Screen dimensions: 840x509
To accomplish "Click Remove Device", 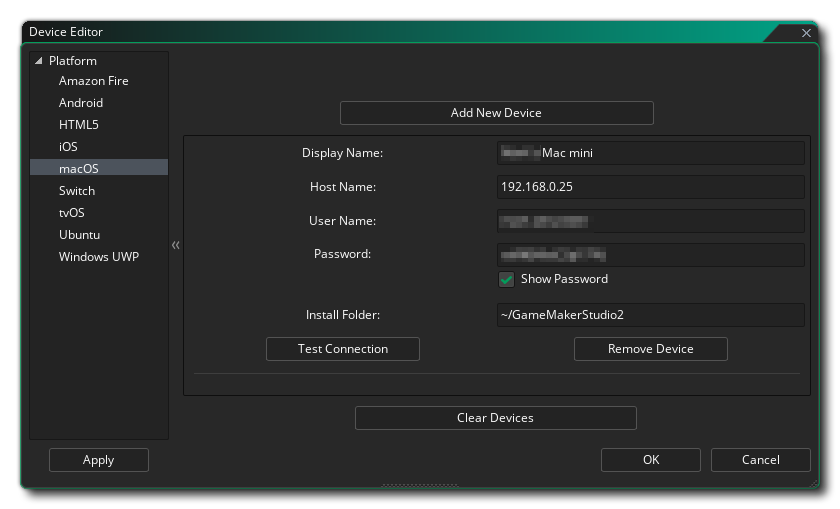I will pos(650,349).
